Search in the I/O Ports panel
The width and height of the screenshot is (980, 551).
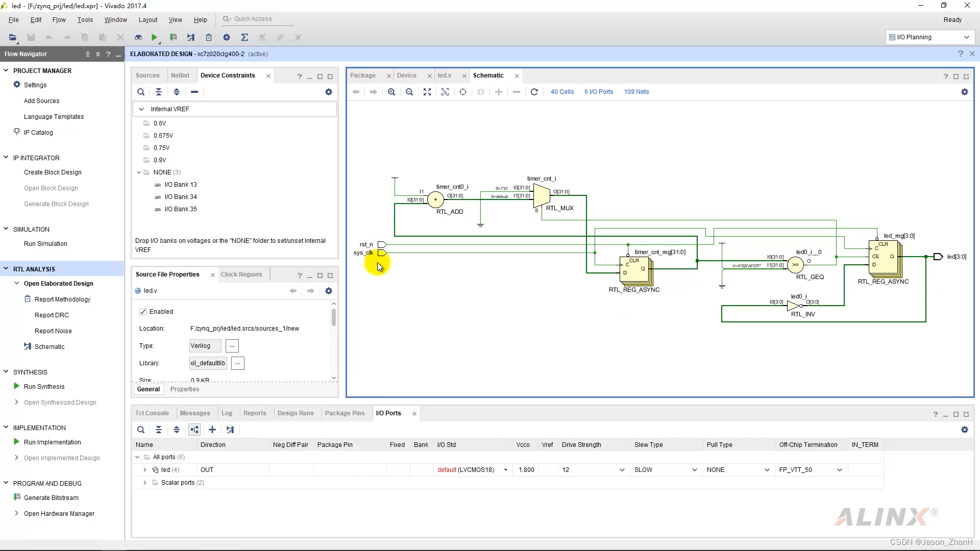click(141, 430)
